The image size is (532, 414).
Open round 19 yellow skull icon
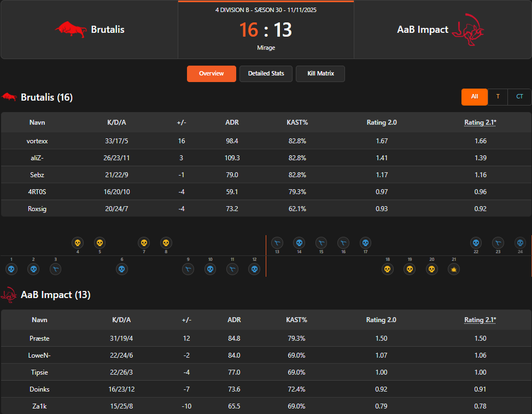click(410, 270)
